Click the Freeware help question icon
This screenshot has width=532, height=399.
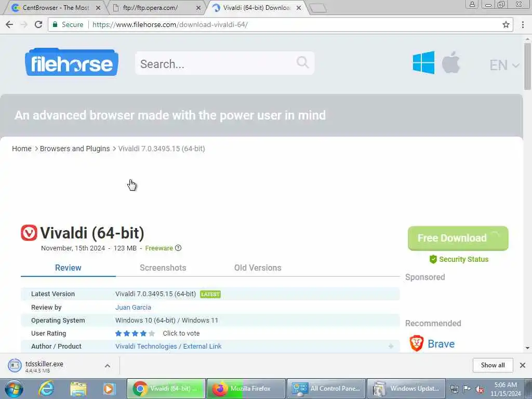[x=178, y=248]
